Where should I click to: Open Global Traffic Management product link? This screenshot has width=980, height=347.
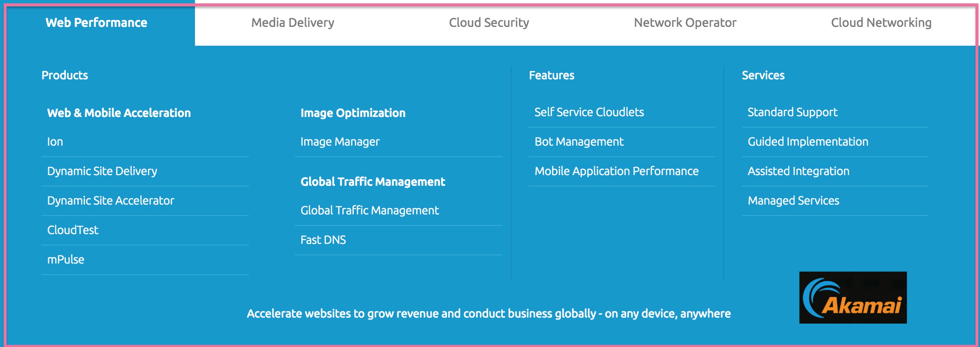(x=369, y=210)
